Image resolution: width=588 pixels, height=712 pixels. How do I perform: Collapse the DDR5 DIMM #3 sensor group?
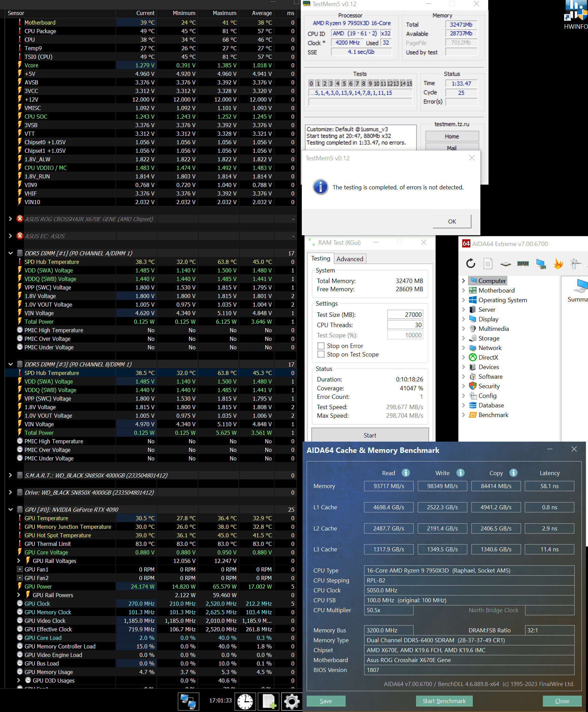[x=11, y=364]
